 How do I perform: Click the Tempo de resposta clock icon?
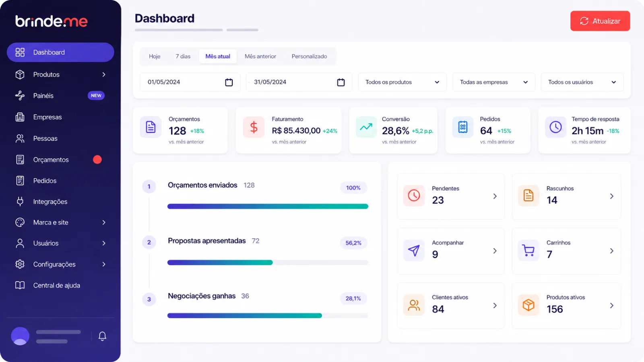tap(555, 127)
